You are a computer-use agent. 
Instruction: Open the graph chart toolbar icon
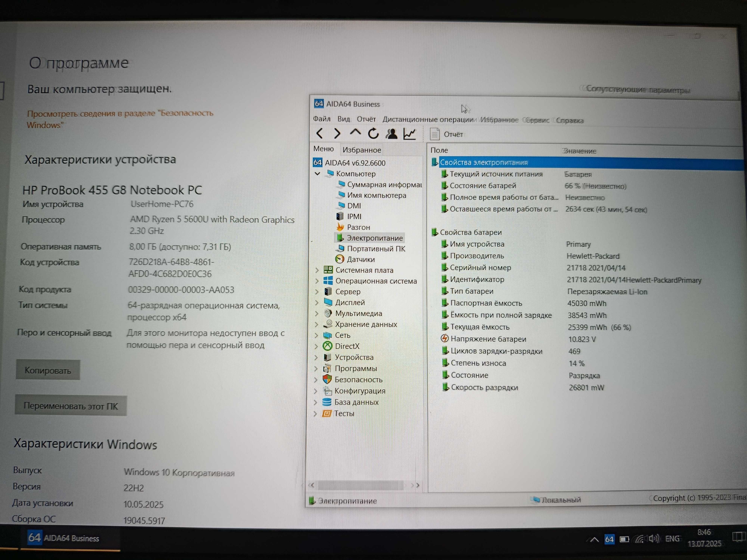409,134
